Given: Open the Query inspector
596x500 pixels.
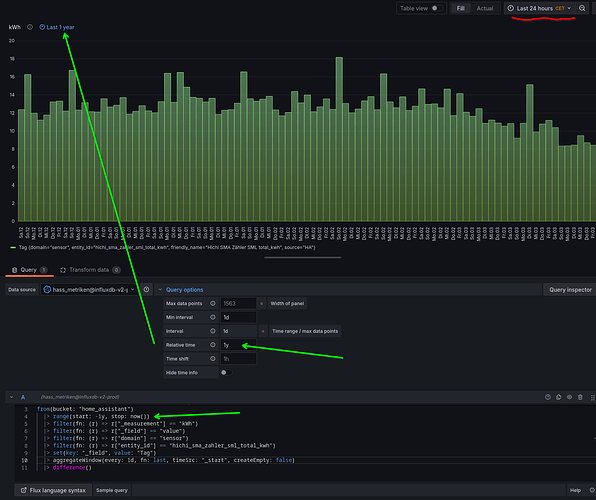Looking at the screenshot, I should tap(570, 289).
